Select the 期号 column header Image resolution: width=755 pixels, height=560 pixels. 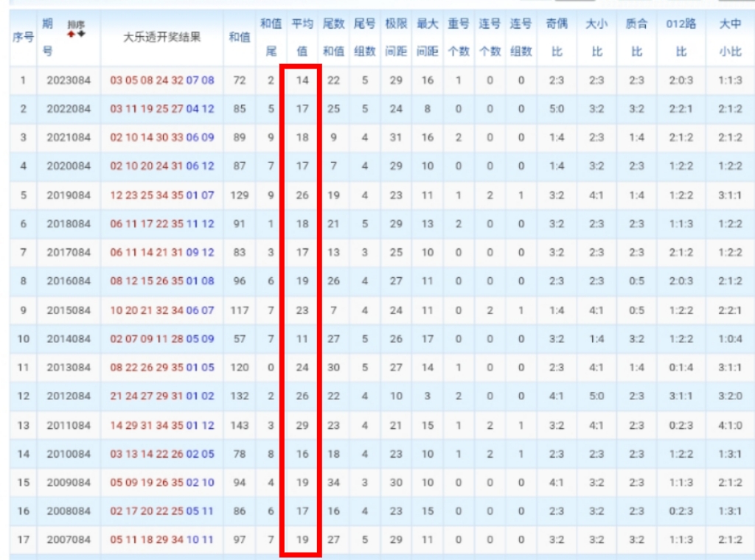(47, 37)
